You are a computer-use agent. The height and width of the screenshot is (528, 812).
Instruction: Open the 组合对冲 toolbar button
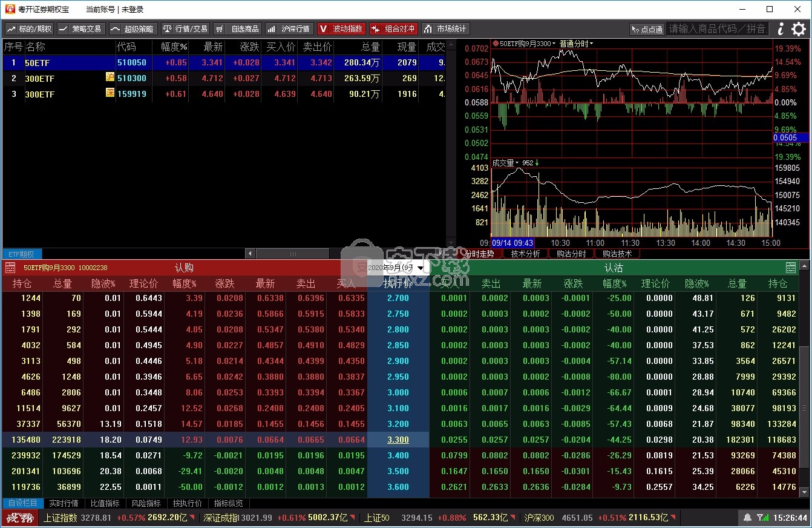(393, 29)
